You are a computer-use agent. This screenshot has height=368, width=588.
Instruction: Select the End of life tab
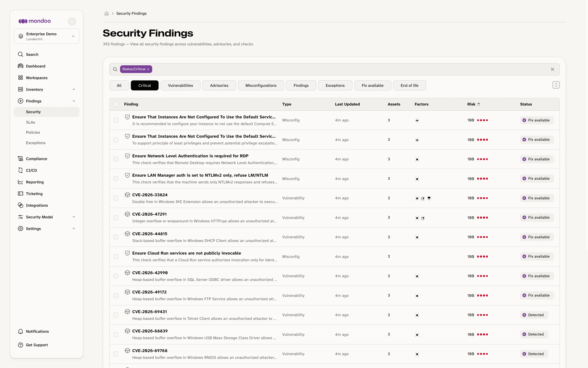point(409,85)
